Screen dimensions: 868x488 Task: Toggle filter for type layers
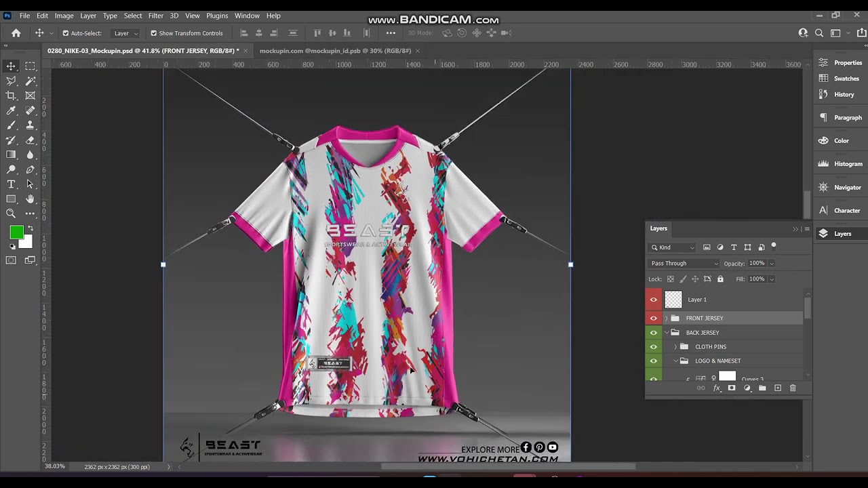[x=734, y=247]
